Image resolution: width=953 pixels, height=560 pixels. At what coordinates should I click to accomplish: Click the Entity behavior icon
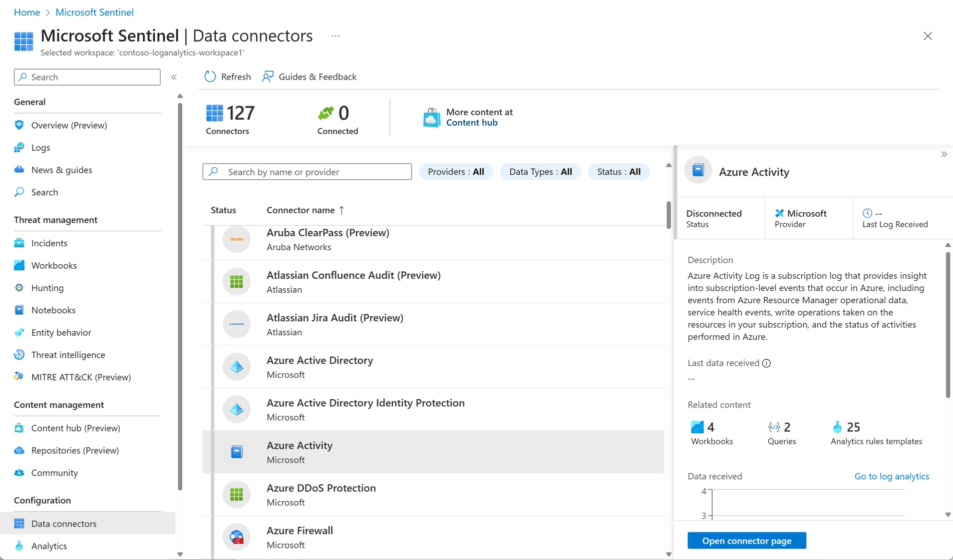coord(19,332)
